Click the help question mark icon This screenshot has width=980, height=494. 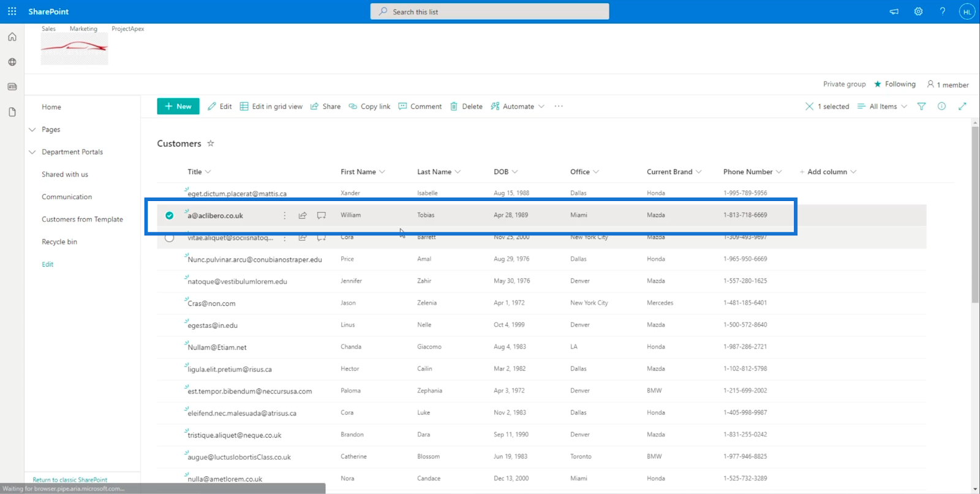pyautogui.click(x=942, y=12)
